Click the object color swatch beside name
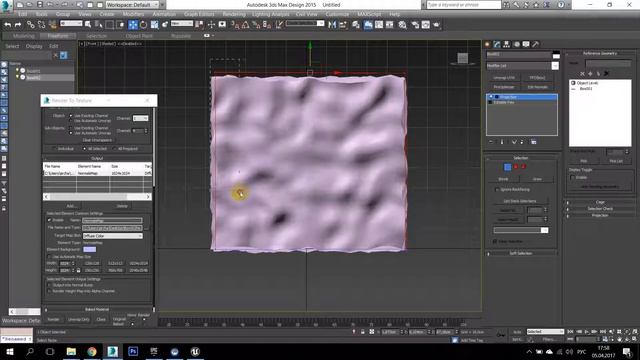The image size is (640, 360). pyautogui.click(x=556, y=55)
